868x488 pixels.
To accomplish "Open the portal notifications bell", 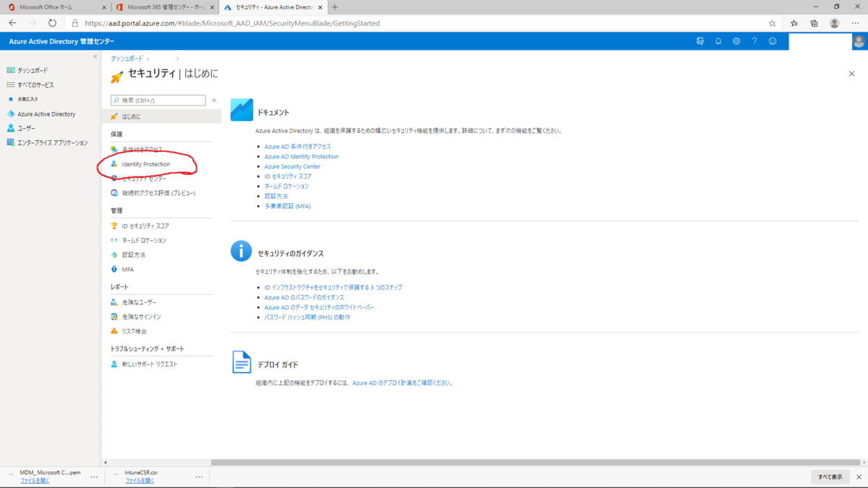I will [x=718, y=41].
